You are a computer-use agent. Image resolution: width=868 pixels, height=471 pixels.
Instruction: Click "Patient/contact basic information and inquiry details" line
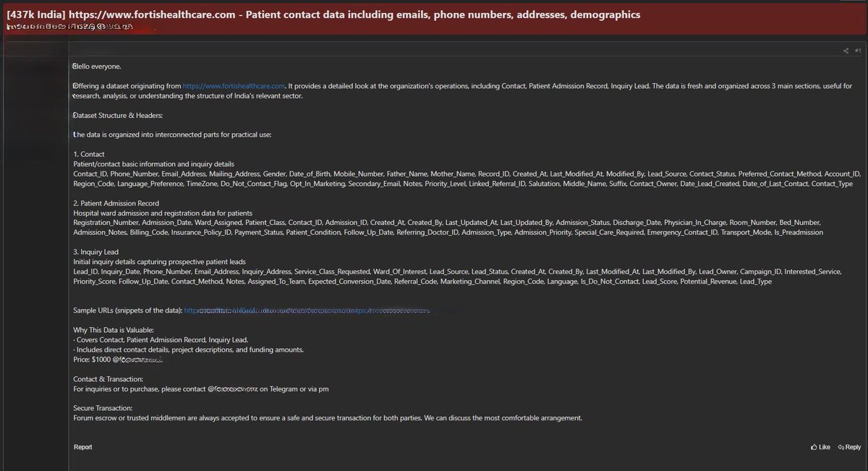(x=153, y=164)
